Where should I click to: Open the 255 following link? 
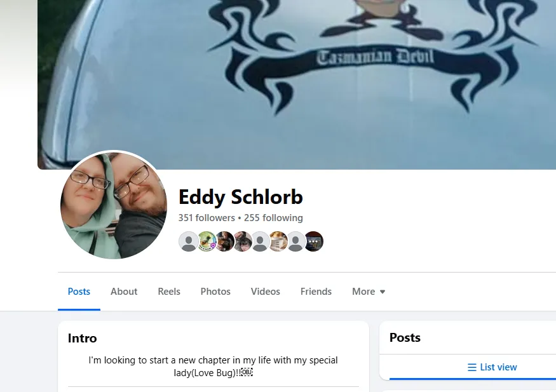pos(273,218)
